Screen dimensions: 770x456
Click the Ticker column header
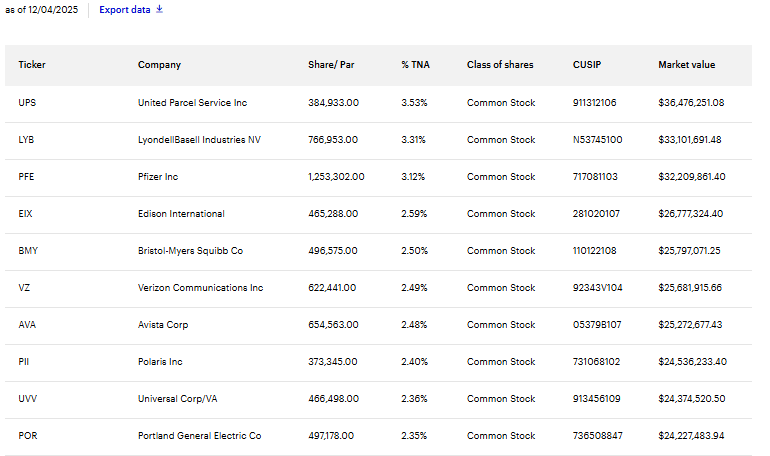[x=32, y=65]
